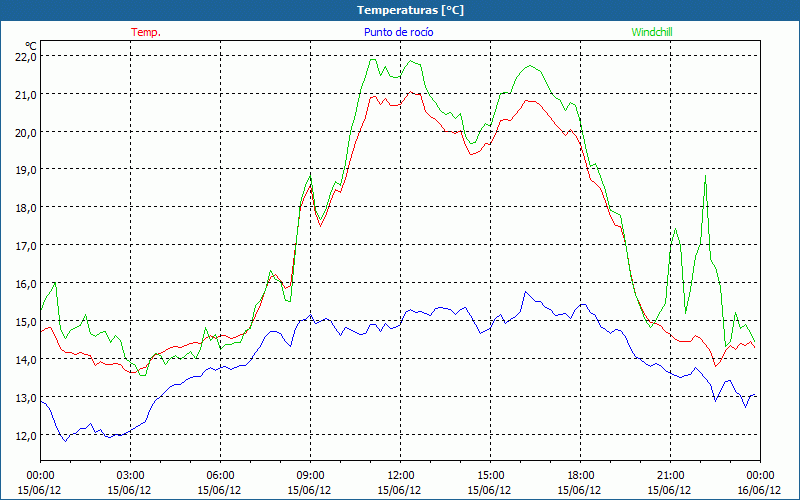Click the 09:00 time axis label
The image size is (800, 500).
click(310, 476)
